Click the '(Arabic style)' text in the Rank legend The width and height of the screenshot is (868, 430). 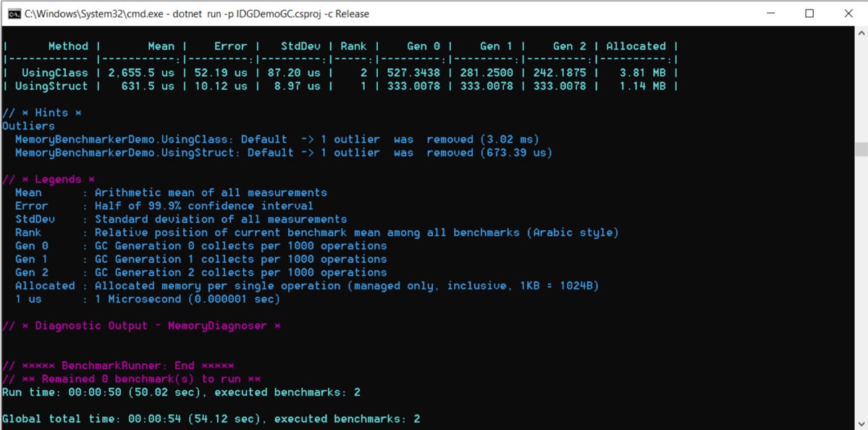tap(573, 232)
